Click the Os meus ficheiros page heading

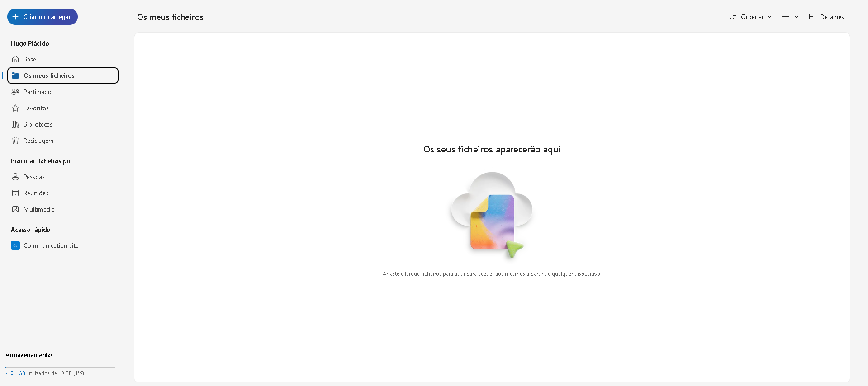click(x=171, y=17)
